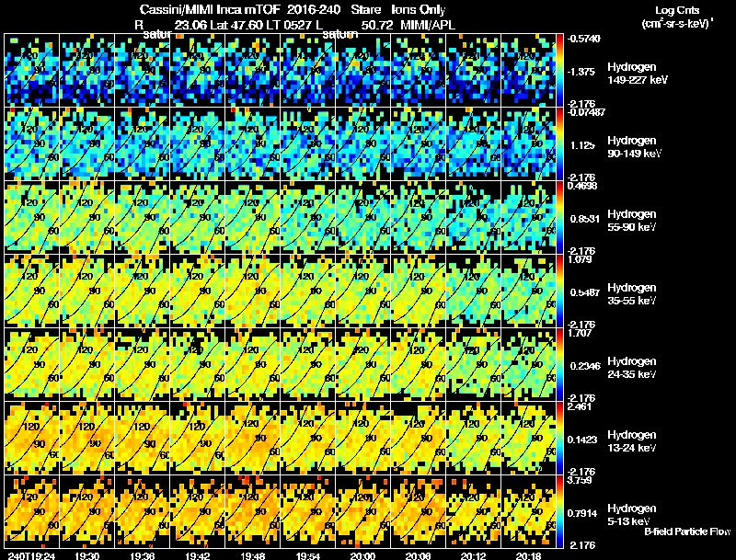Select the 35-55 keV image panel at 20:18
This screenshot has height=560, width=736.
[528, 291]
